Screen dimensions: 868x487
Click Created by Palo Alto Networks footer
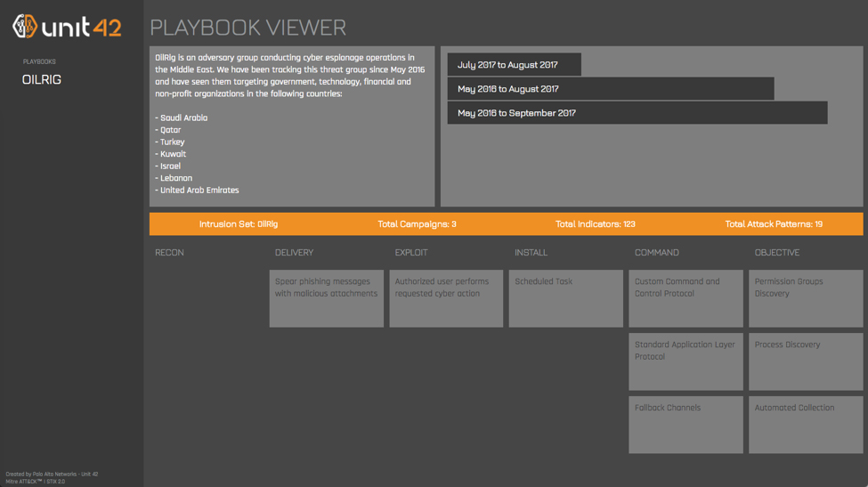coord(52,475)
